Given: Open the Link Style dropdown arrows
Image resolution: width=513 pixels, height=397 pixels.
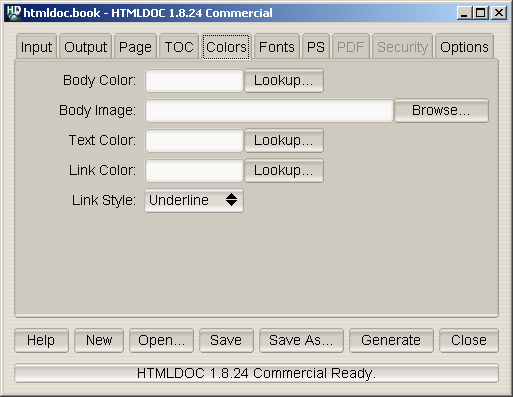Looking at the screenshot, I should pyautogui.click(x=231, y=200).
